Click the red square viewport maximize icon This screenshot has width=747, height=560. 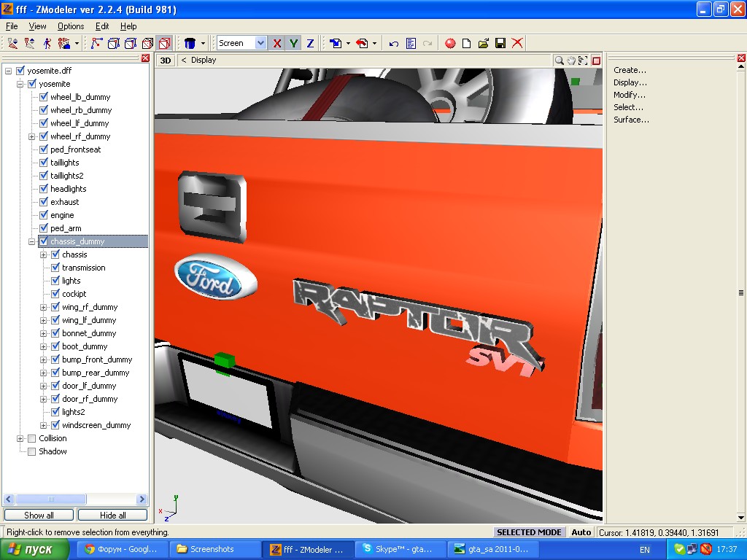tap(596, 61)
